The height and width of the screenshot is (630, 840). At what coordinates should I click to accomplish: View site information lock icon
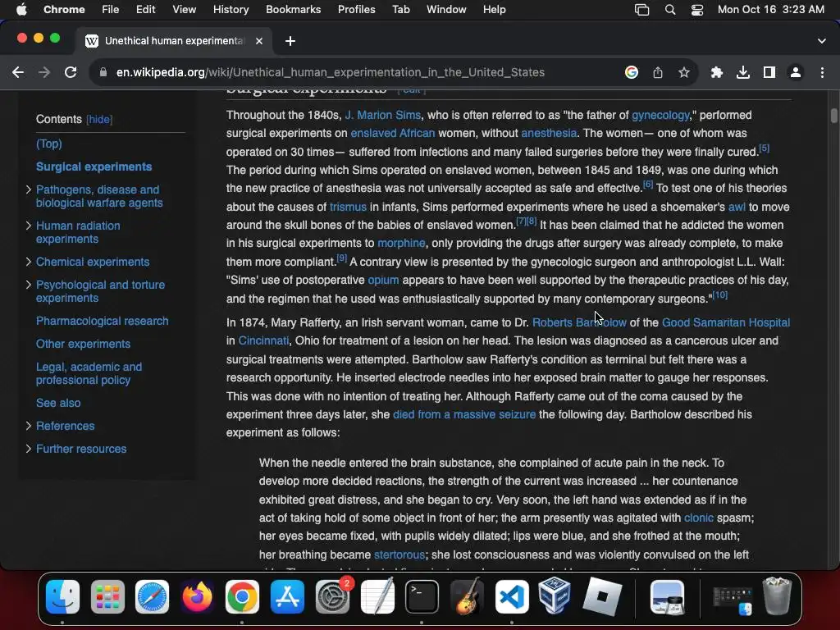[x=103, y=72]
